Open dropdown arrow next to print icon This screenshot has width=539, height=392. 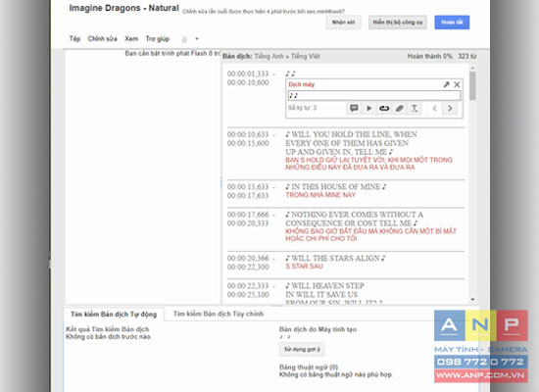(x=197, y=39)
